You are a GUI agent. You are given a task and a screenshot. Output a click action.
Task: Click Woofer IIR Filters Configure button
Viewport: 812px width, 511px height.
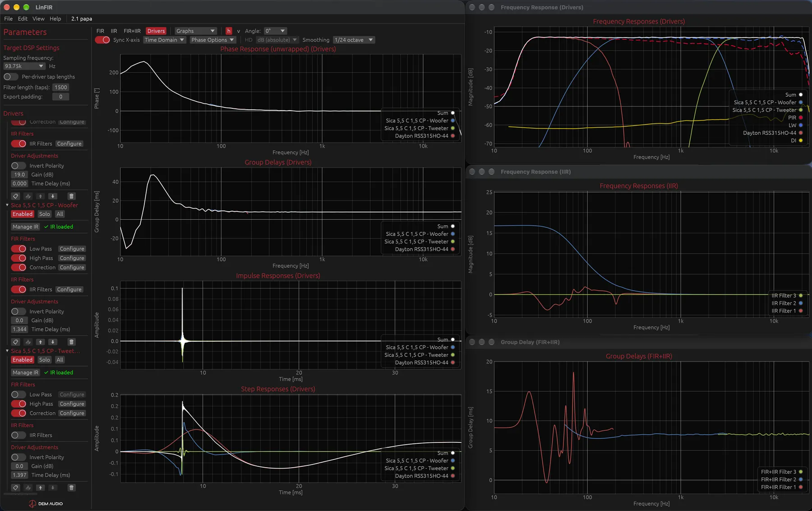69,289
